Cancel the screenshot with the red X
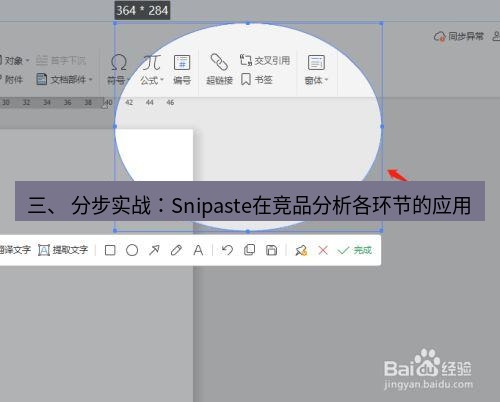500x402 pixels. [323, 250]
